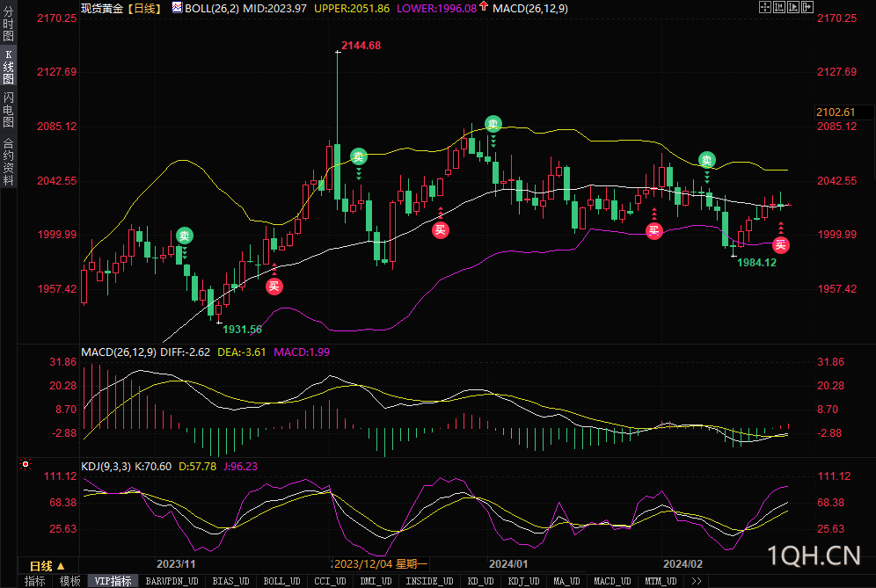This screenshot has width=876, height=588.
Task: Click the red buy marker near the 1984.12 low
Action: click(x=780, y=244)
